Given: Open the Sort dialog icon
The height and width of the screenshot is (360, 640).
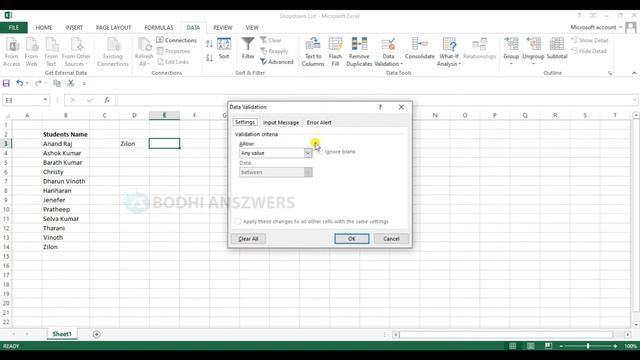Looking at the screenshot, I should (x=224, y=49).
